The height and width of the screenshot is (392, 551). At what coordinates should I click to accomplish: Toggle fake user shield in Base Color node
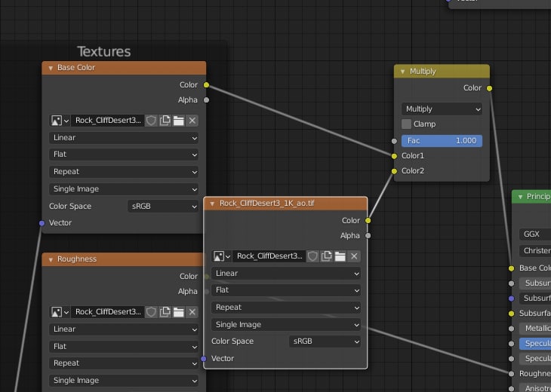pyautogui.click(x=151, y=121)
